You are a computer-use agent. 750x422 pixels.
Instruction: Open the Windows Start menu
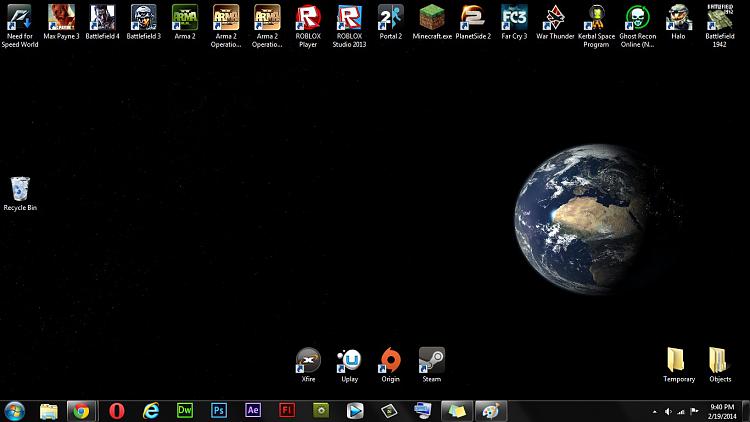coord(15,410)
